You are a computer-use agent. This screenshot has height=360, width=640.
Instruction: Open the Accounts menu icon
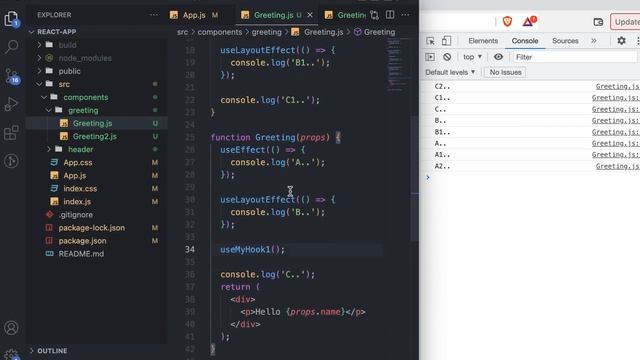pyautogui.click(x=11, y=328)
